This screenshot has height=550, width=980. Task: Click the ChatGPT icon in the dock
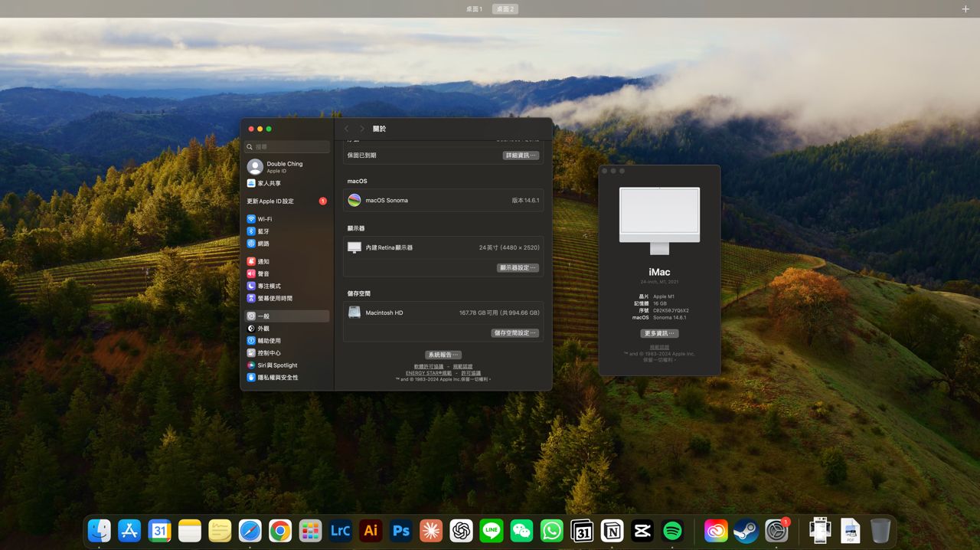pyautogui.click(x=461, y=531)
